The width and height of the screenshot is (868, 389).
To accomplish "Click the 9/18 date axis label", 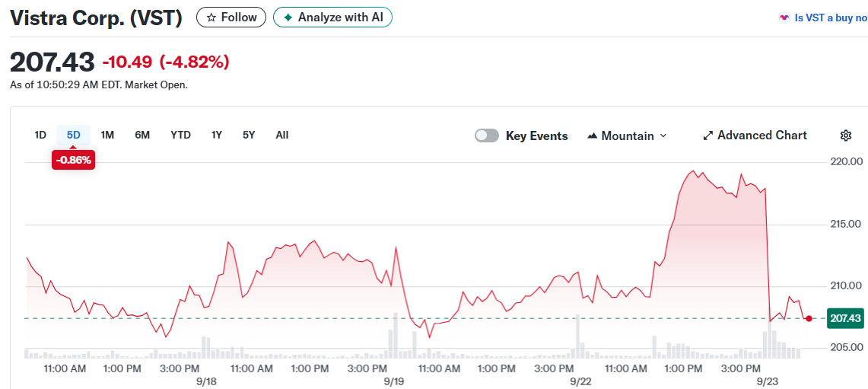I will pyautogui.click(x=205, y=382).
